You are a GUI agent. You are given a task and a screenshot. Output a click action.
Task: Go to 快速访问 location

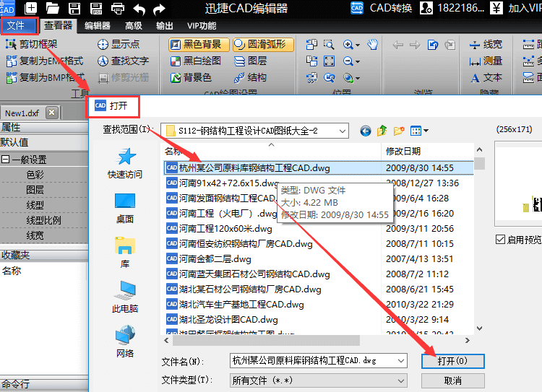(125, 163)
